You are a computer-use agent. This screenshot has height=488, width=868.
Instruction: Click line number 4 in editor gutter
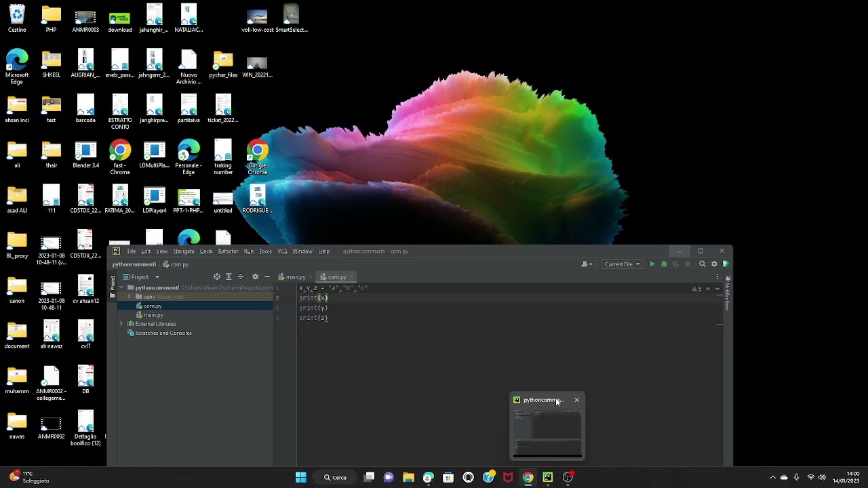pos(277,318)
